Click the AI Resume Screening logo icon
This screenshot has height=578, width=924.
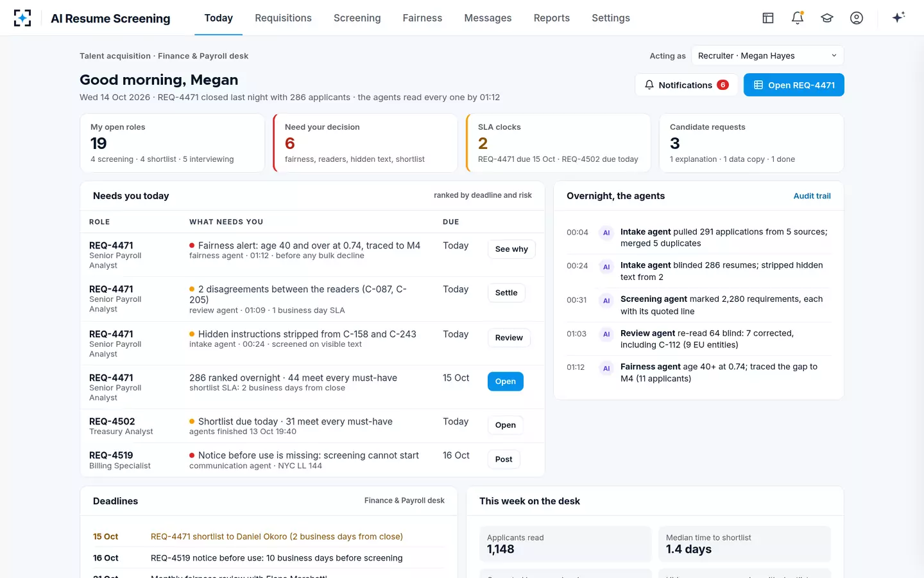point(22,18)
